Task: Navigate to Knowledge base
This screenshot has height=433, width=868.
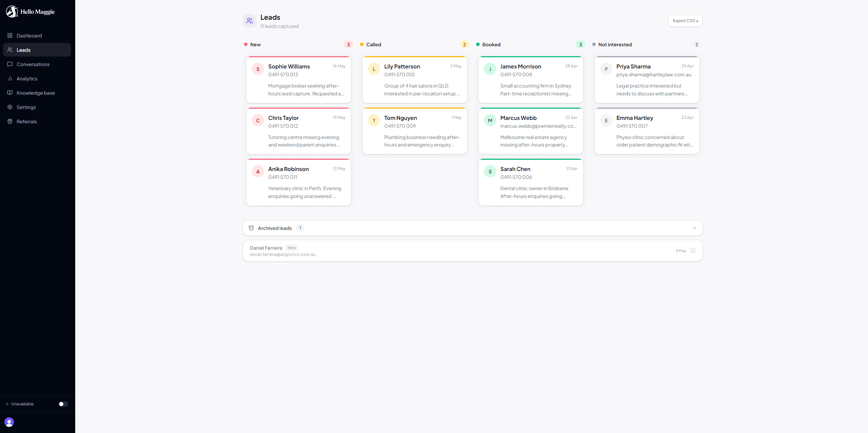Action: (x=37, y=93)
